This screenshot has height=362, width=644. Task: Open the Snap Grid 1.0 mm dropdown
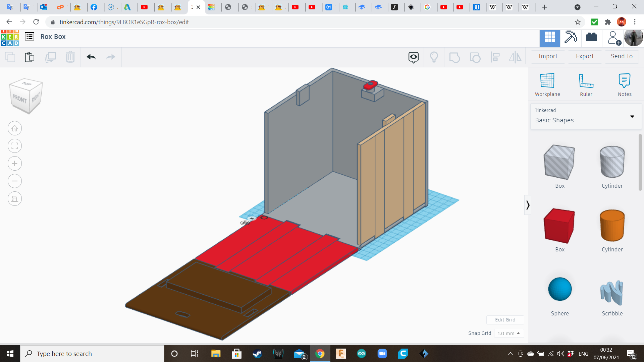pos(508,334)
